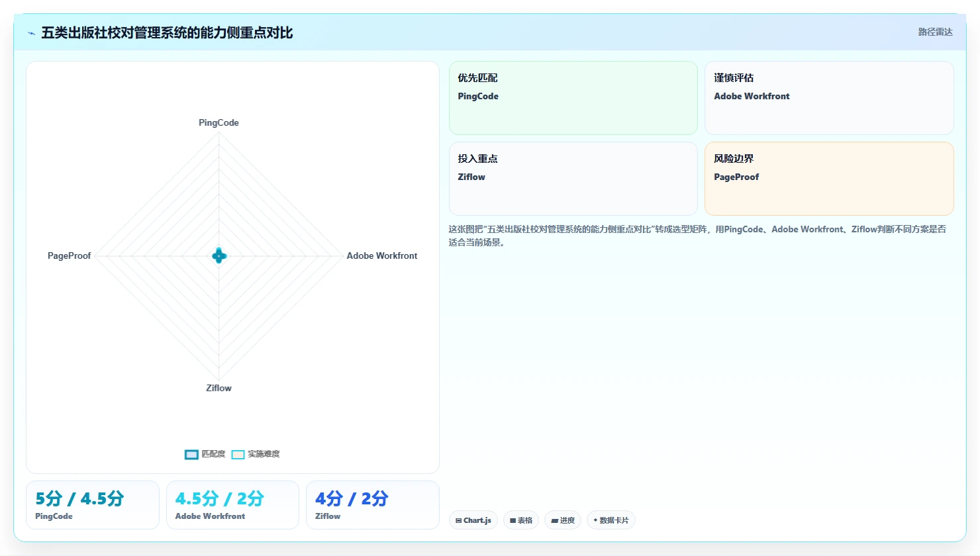Click the star icon in 数据卡片 tag
Screen dimensions: 980x556
click(x=596, y=520)
